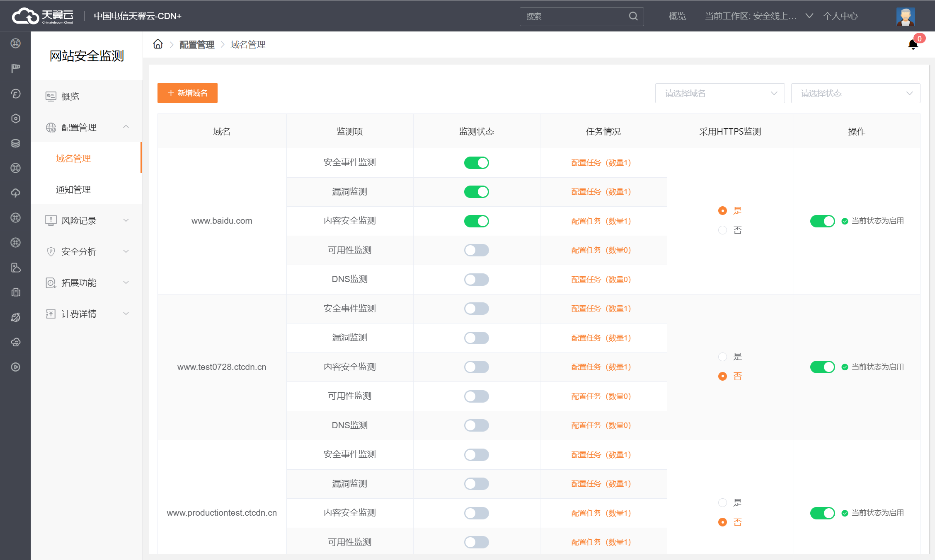The width and height of the screenshot is (935, 560).
Task: Click the database stack icon in left rail
Action: [x=16, y=143]
